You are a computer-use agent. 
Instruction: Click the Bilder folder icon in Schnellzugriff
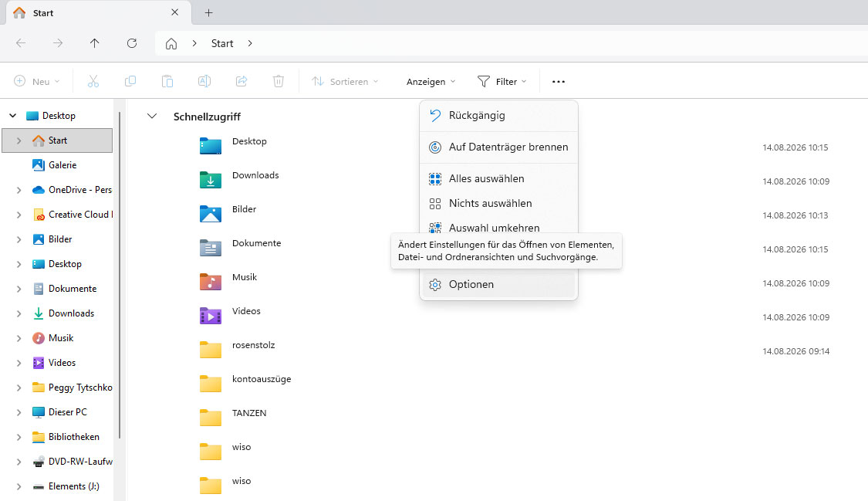[x=211, y=214]
